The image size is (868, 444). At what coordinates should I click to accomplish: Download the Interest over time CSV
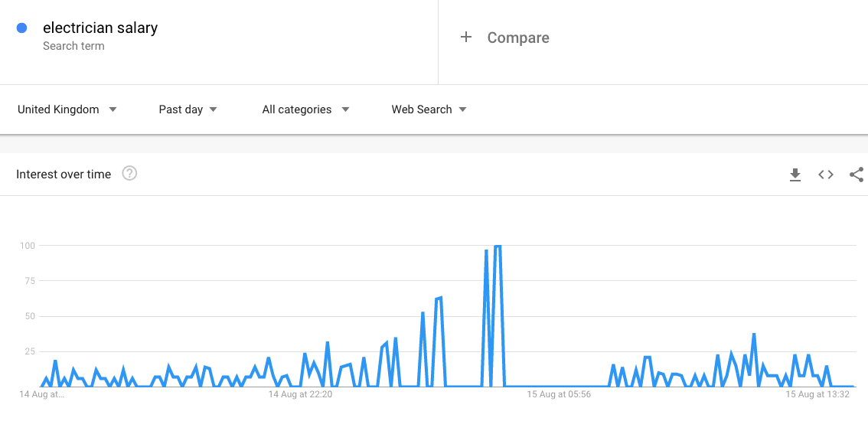(x=795, y=175)
